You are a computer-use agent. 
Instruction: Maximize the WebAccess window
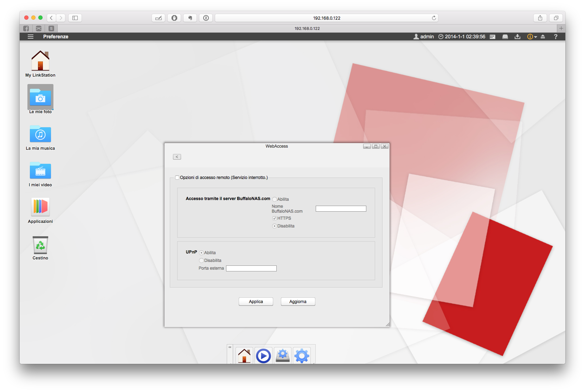point(376,146)
